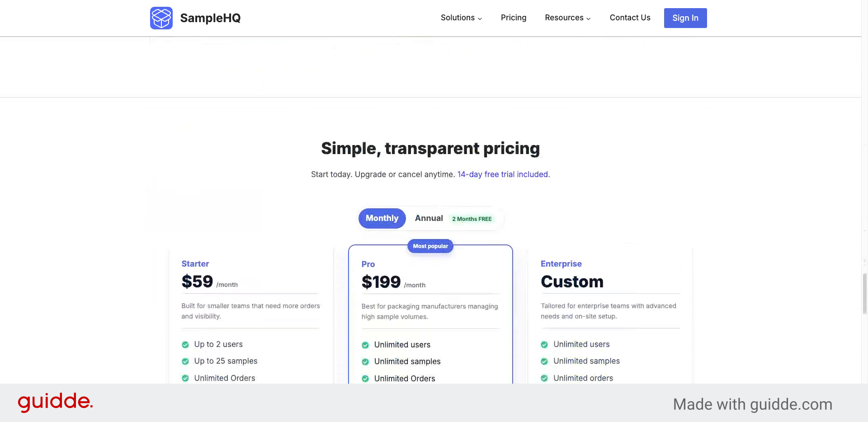Viewport: 868px width, 422px height.
Task: Click the 2 Months FREE badge
Action: click(x=472, y=219)
